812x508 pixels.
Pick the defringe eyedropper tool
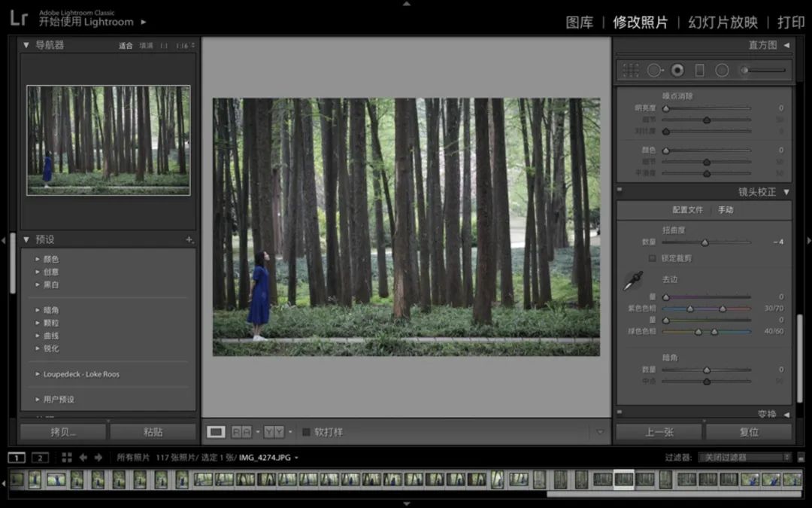click(632, 282)
